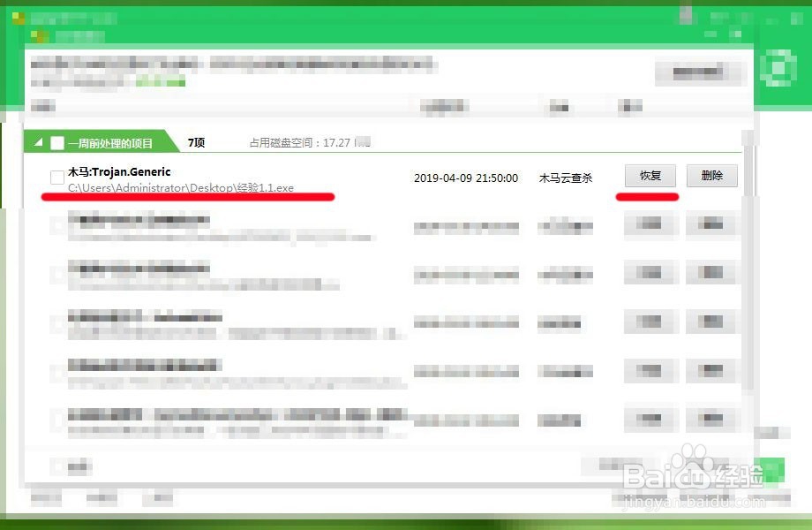Click 删除 to delete Trojan.Generic

[x=711, y=175]
